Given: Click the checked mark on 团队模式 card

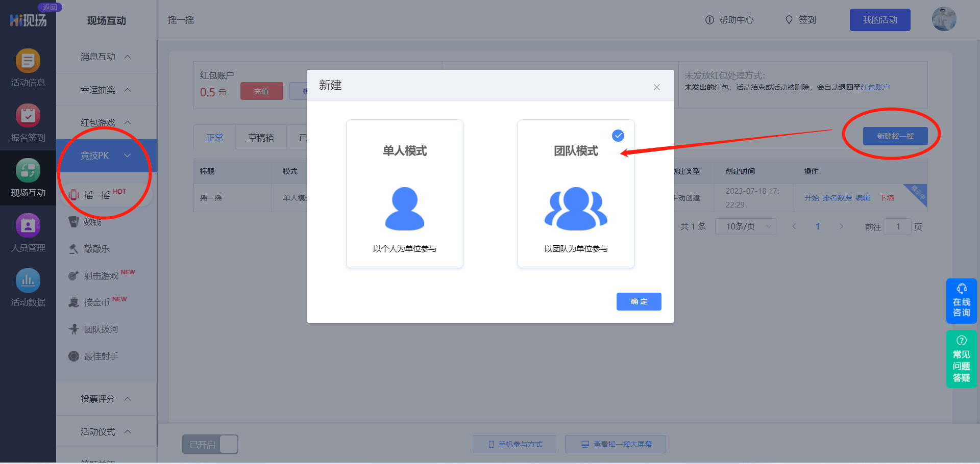Looking at the screenshot, I should pyautogui.click(x=618, y=136).
